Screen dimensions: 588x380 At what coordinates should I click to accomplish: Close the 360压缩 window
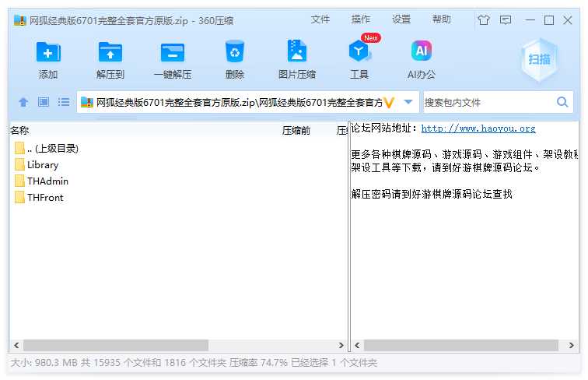(x=568, y=20)
